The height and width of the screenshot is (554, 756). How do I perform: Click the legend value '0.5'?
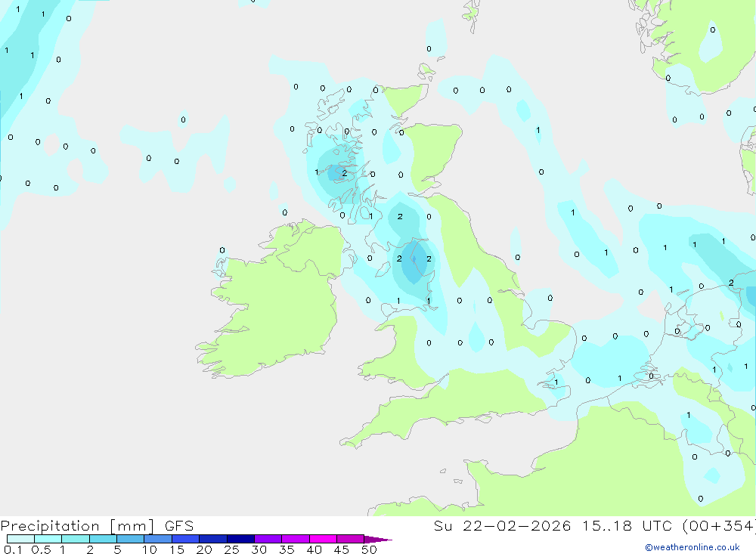tap(41, 549)
